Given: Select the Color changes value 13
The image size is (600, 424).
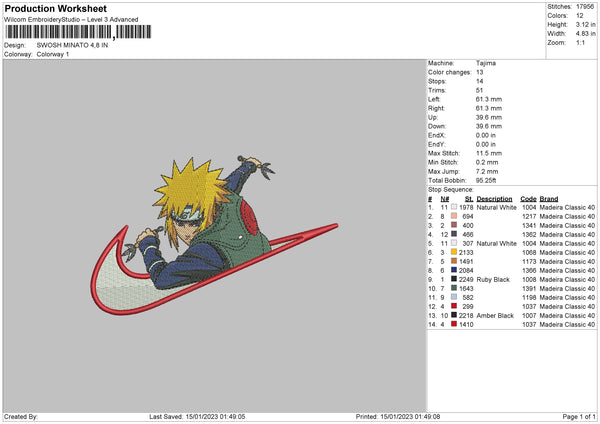Looking at the screenshot, I should click(479, 72).
